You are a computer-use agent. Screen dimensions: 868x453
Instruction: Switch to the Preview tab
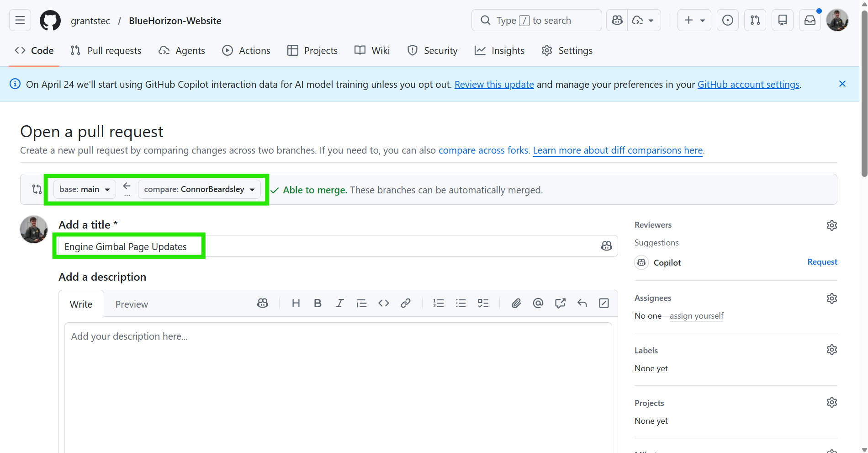tap(132, 304)
